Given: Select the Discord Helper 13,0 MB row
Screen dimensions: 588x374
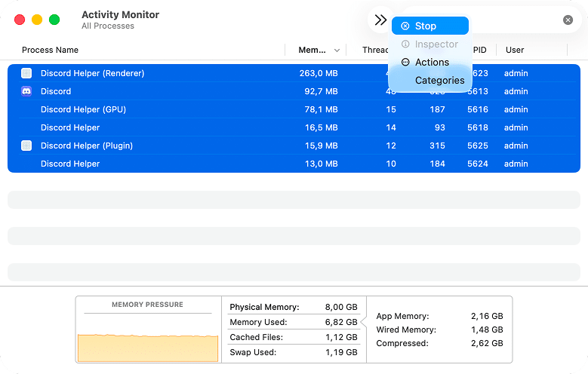Looking at the screenshot, I should pos(294,164).
